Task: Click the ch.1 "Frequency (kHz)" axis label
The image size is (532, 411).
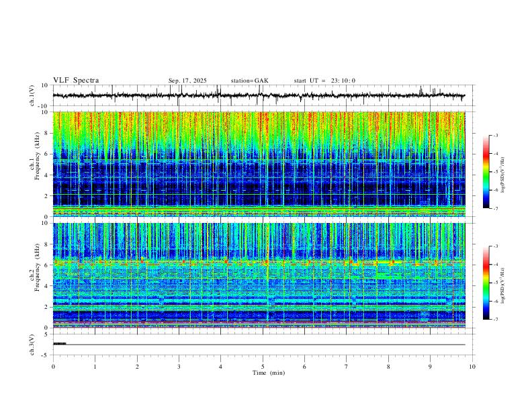Action: (38, 156)
